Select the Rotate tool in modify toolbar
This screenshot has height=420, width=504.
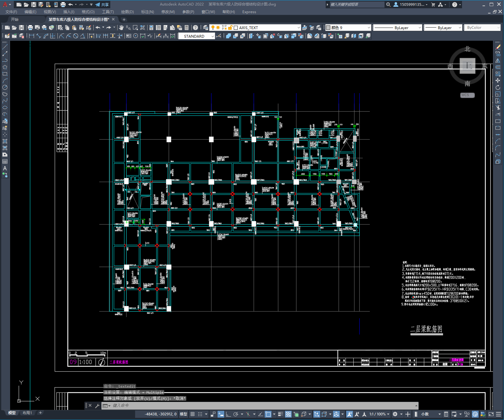pyautogui.click(x=498, y=87)
